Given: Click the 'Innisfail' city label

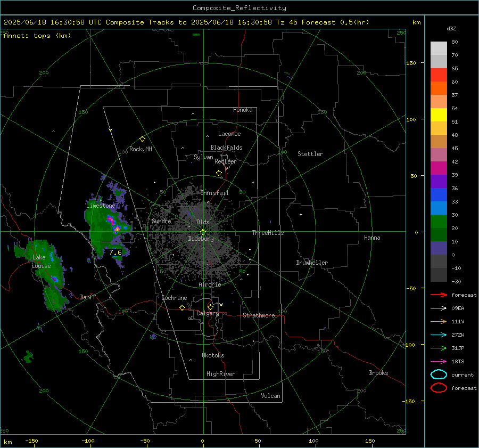Looking at the screenshot, I should click(x=214, y=193).
